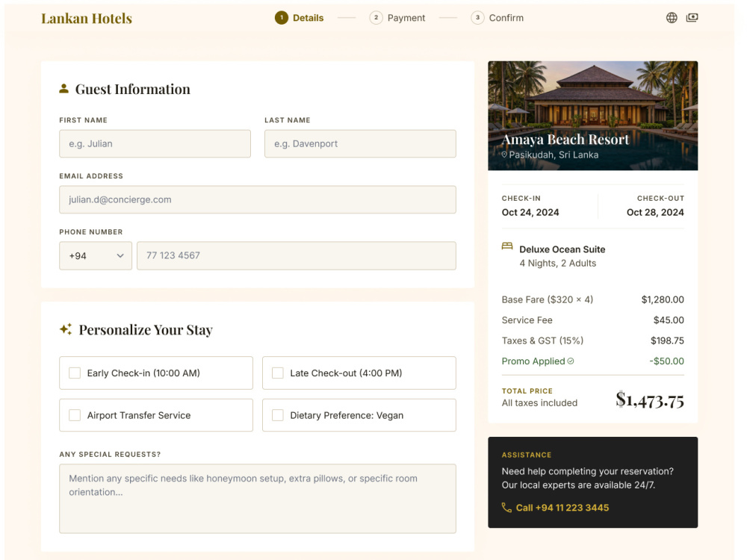Viewport: 747px width, 560px height.
Task: Open the language globe icon
Action: tap(672, 18)
